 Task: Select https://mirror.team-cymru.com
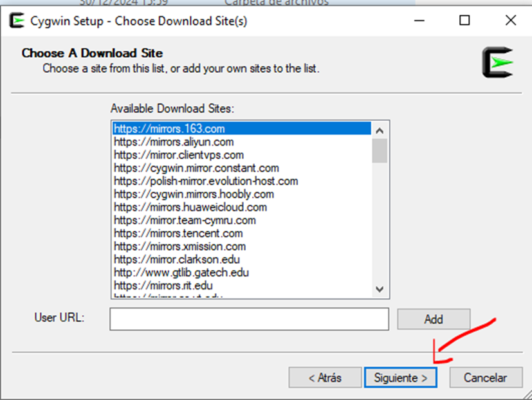(x=185, y=221)
